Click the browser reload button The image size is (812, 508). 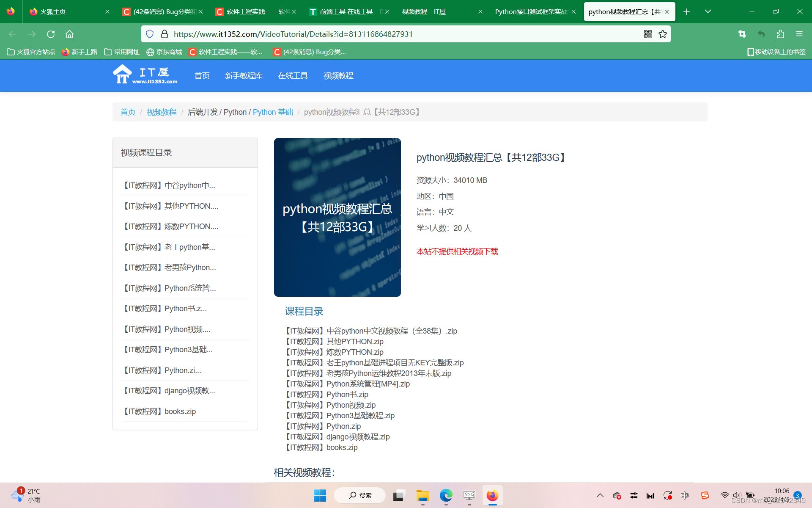(51, 34)
